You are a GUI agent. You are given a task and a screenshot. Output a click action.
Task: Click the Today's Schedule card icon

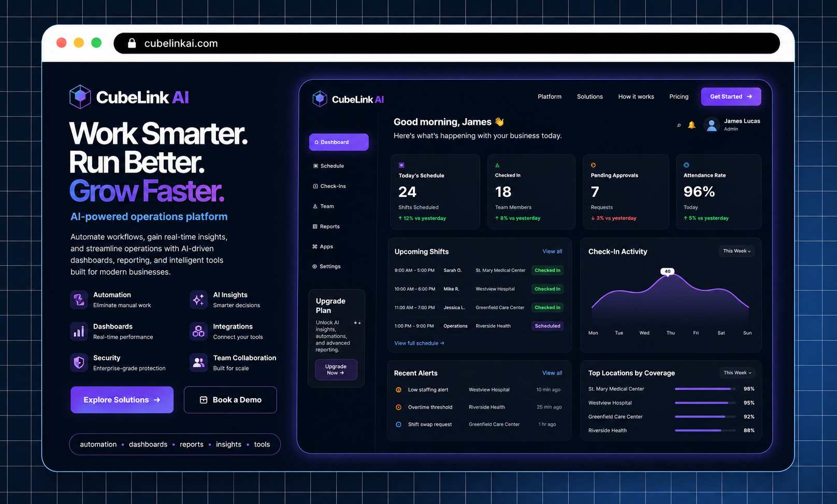tap(401, 165)
